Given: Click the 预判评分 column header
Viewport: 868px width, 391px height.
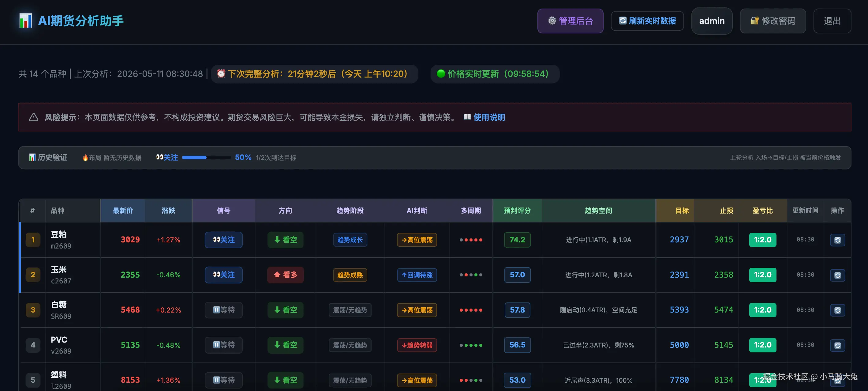Looking at the screenshot, I should (x=517, y=211).
